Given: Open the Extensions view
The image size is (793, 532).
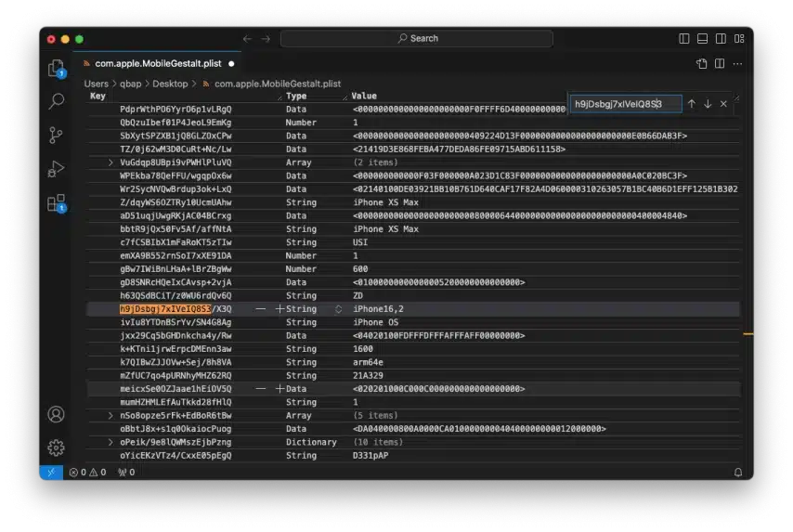Looking at the screenshot, I should (x=56, y=203).
